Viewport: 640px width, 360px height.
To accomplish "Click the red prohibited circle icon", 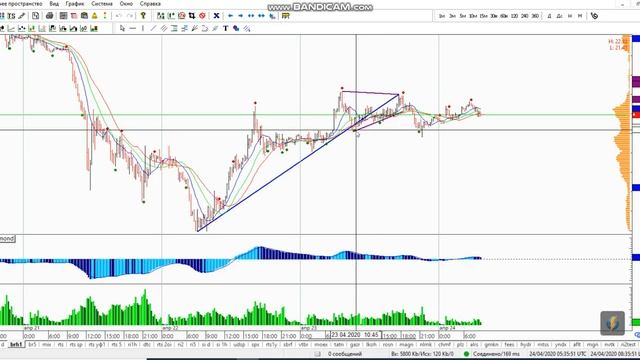I will 202,16.
